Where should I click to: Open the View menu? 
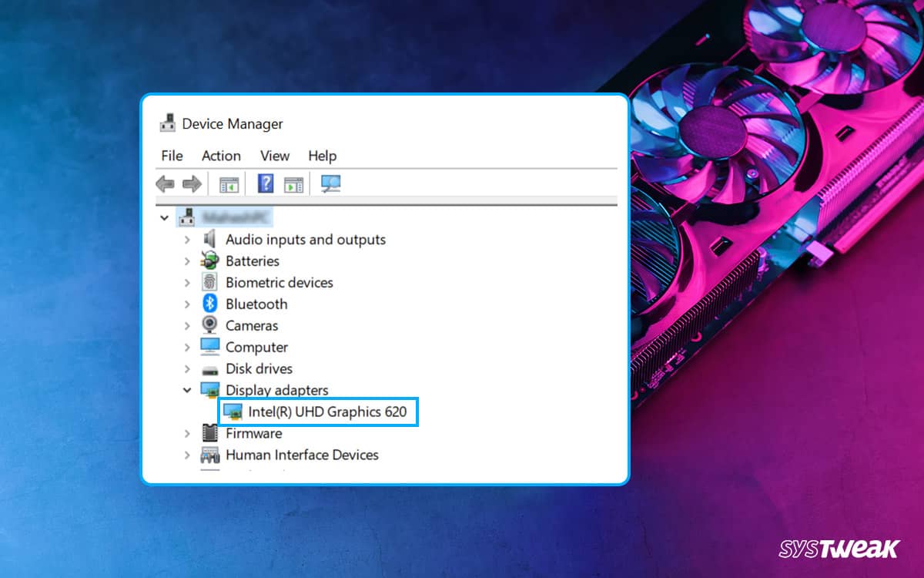(x=274, y=156)
